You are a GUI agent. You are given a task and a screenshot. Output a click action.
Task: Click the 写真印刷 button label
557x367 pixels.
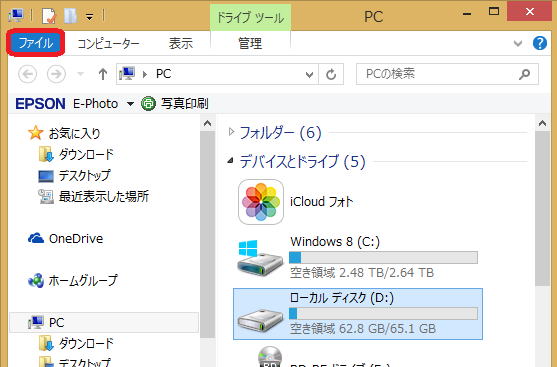pos(184,104)
